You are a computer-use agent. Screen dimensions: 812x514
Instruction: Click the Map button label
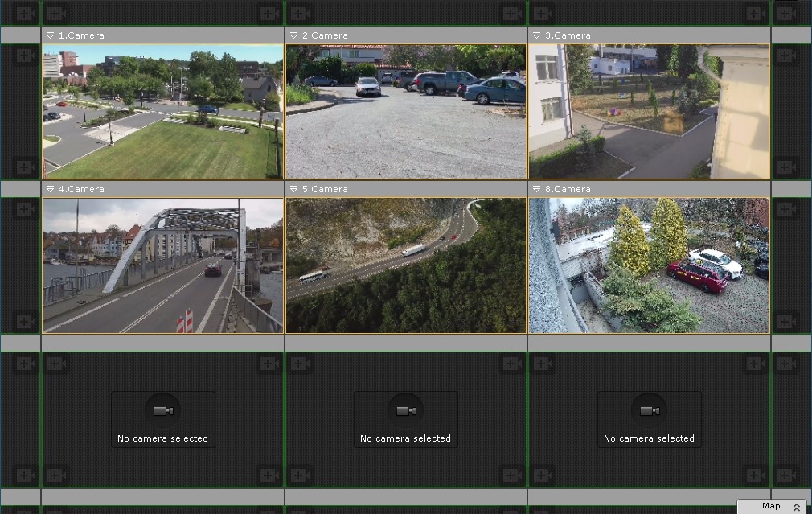pos(770,506)
